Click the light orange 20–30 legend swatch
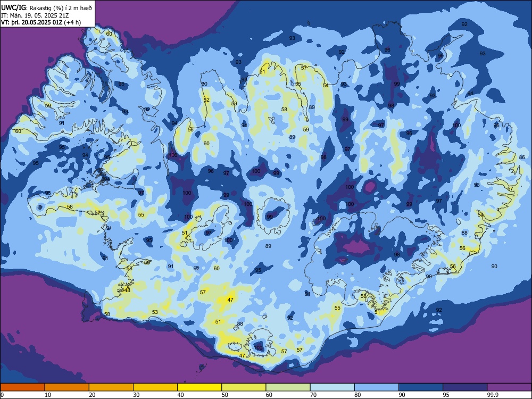 111,387
